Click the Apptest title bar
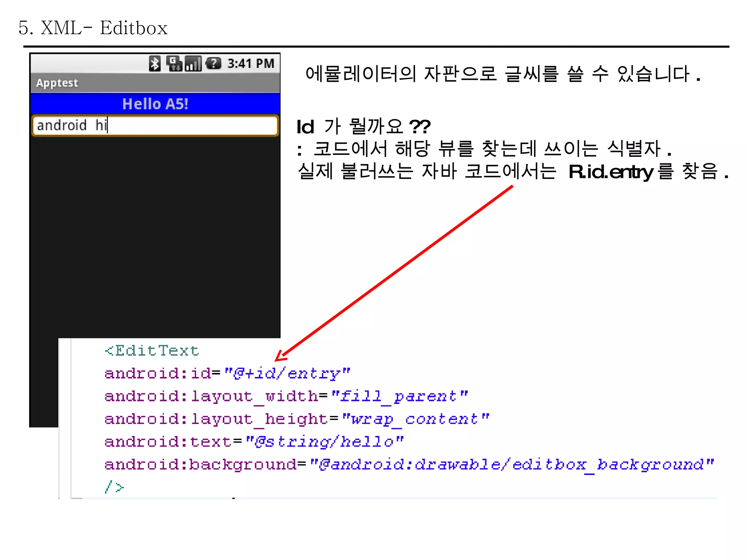This screenshot has height=560, width=747. [155, 83]
